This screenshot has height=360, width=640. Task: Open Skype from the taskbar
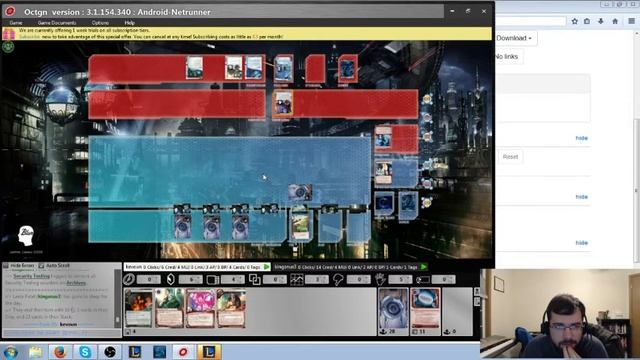tap(85, 352)
